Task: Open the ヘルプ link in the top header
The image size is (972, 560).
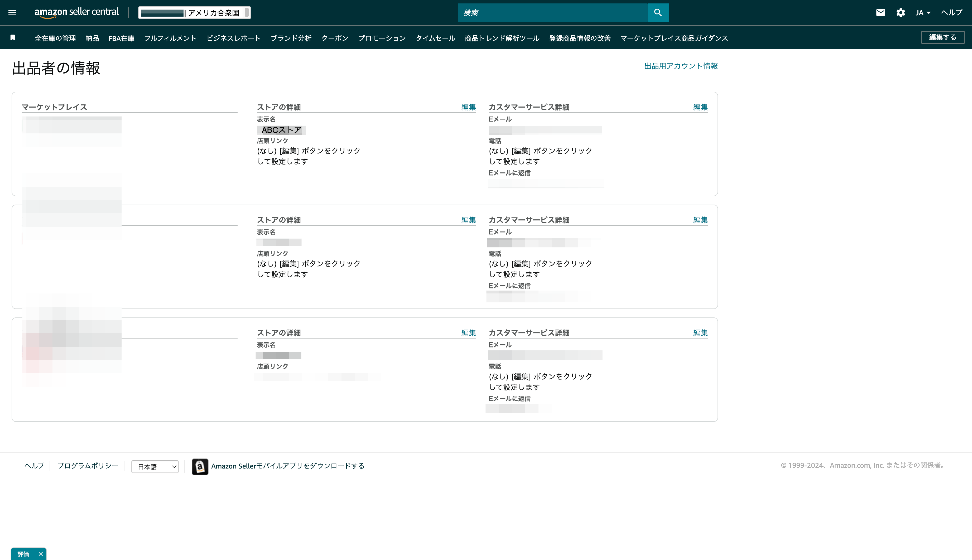Action: click(952, 13)
